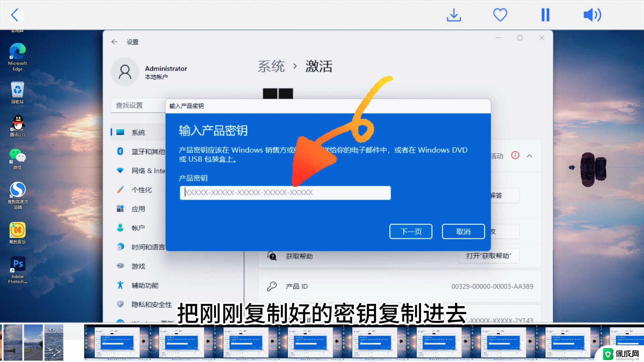The height and width of the screenshot is (362, 644).
Task: Select product key input field
Action: tap(285, 192)
